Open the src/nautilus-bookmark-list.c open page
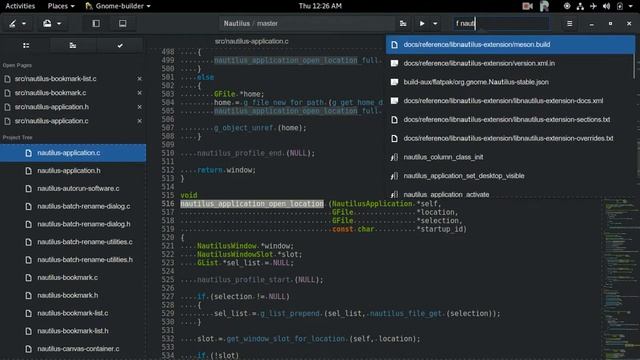Screen dimensions: 640x360 point(56,79)
